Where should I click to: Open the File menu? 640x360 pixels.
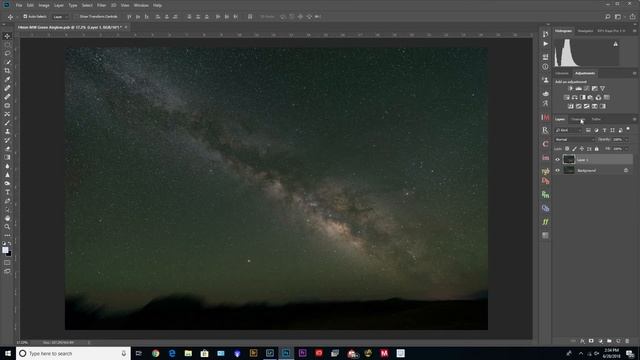coord(19,5)
